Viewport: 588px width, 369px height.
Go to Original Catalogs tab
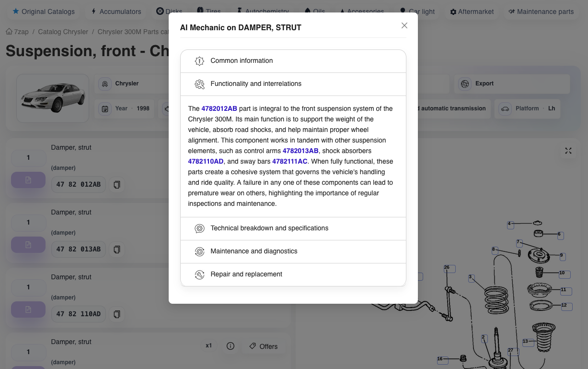[44, 12]
